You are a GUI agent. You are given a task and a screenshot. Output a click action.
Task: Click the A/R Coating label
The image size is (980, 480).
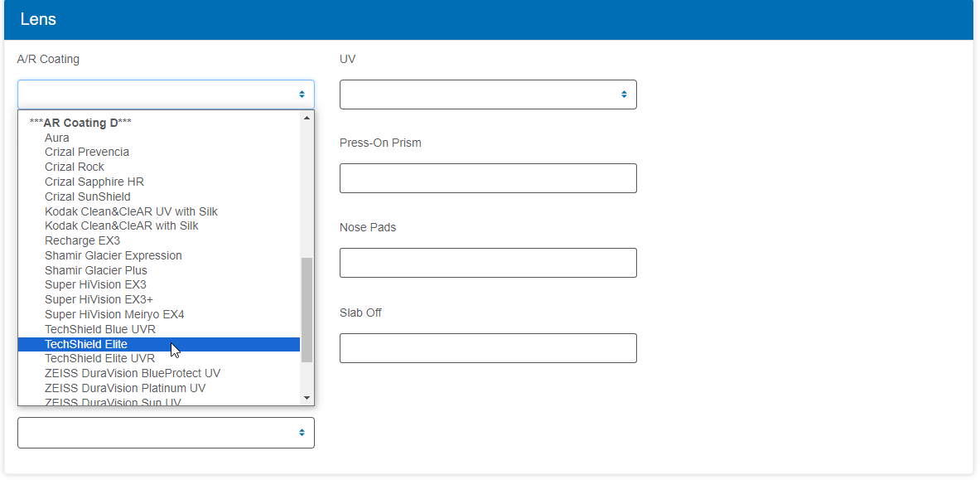[48, 60]
